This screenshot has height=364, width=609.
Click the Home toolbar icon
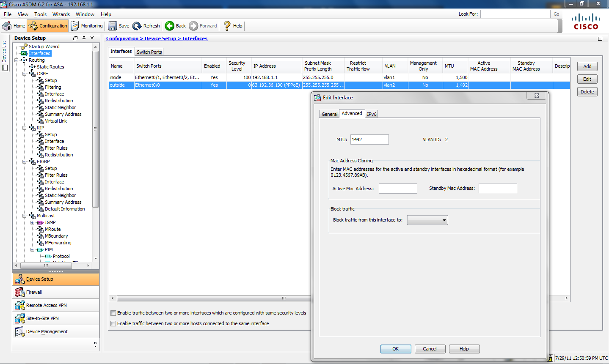coord(7,26)
